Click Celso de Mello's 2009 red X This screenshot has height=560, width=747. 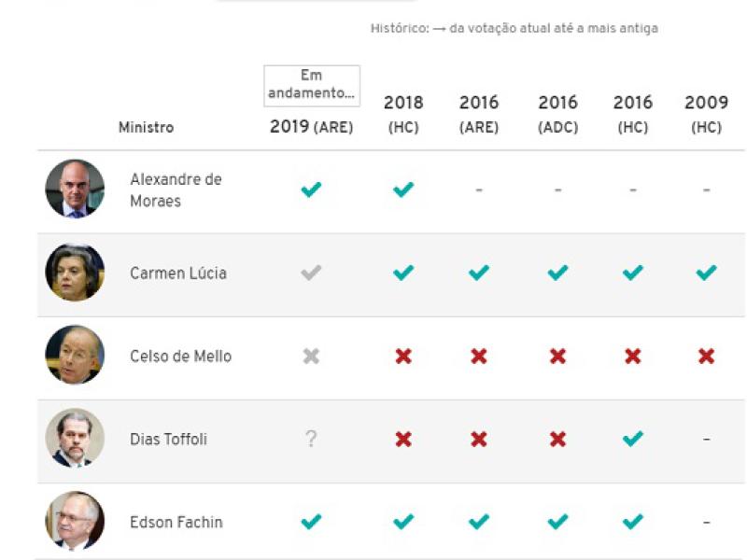(706, 356)
